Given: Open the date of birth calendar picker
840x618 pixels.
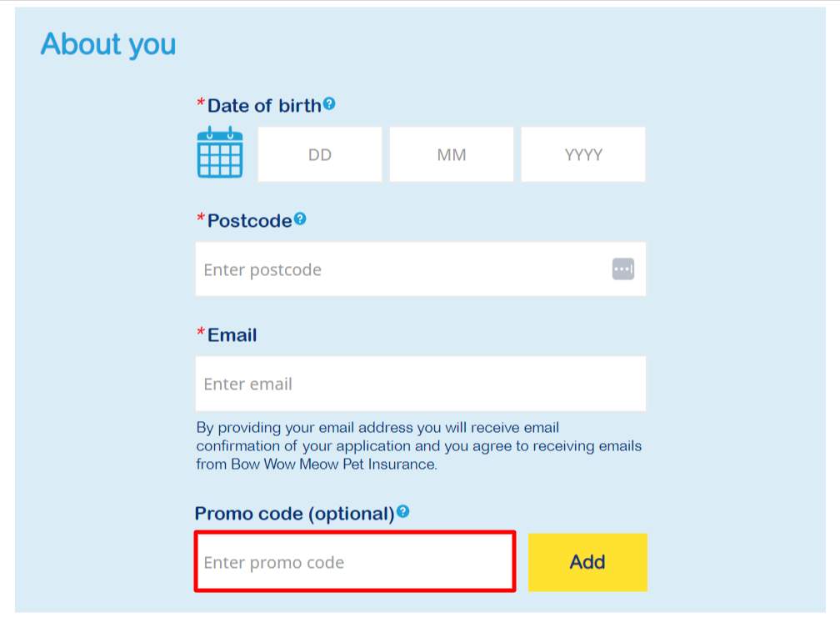Looking at the screenshot, I should [x=220, y=153].
